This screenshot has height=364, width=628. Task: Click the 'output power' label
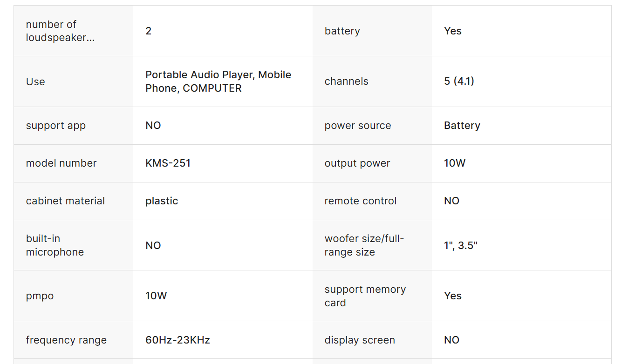click(x=357, y=163)
